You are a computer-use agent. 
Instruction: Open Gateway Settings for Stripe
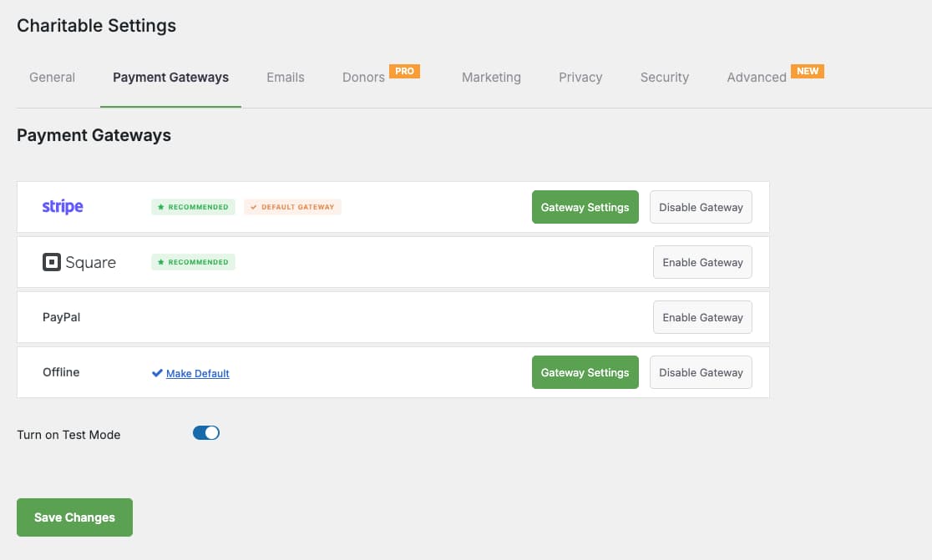(585, 207)
